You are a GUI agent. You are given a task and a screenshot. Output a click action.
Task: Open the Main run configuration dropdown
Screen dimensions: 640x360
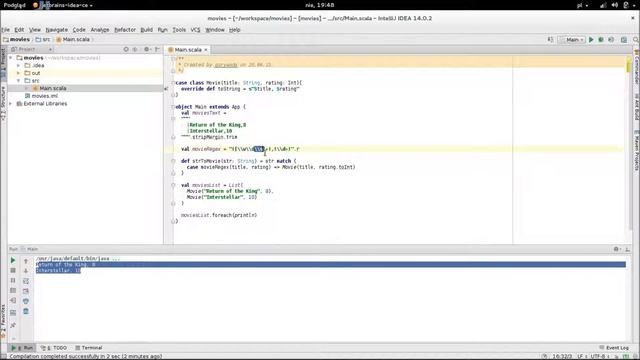[x=571, y=40]
